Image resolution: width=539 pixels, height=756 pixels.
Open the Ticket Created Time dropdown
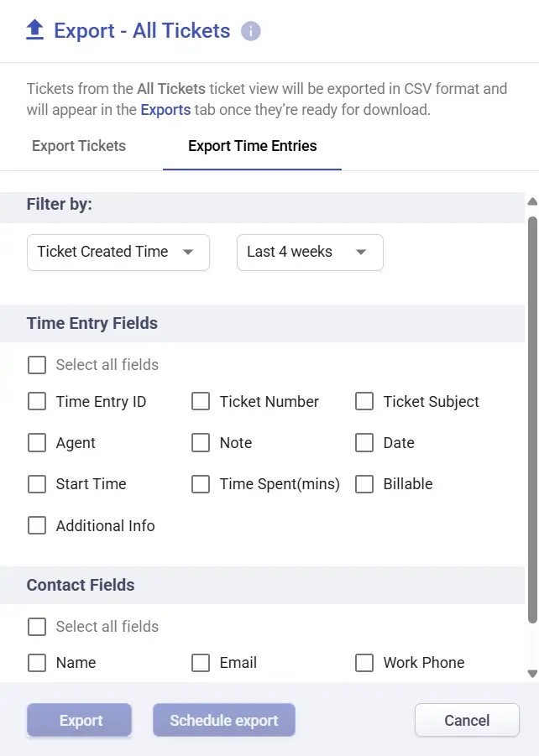point(118,252)
